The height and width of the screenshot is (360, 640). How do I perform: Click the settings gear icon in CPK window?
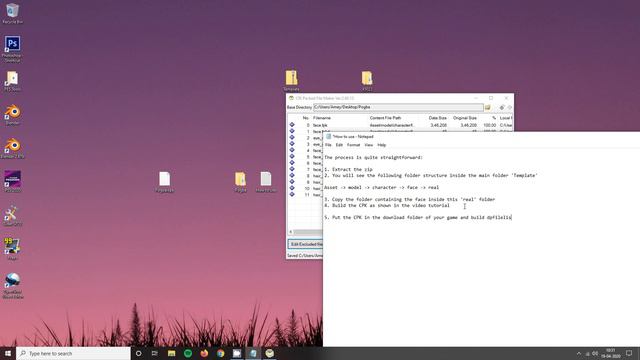tap(502, 107)
